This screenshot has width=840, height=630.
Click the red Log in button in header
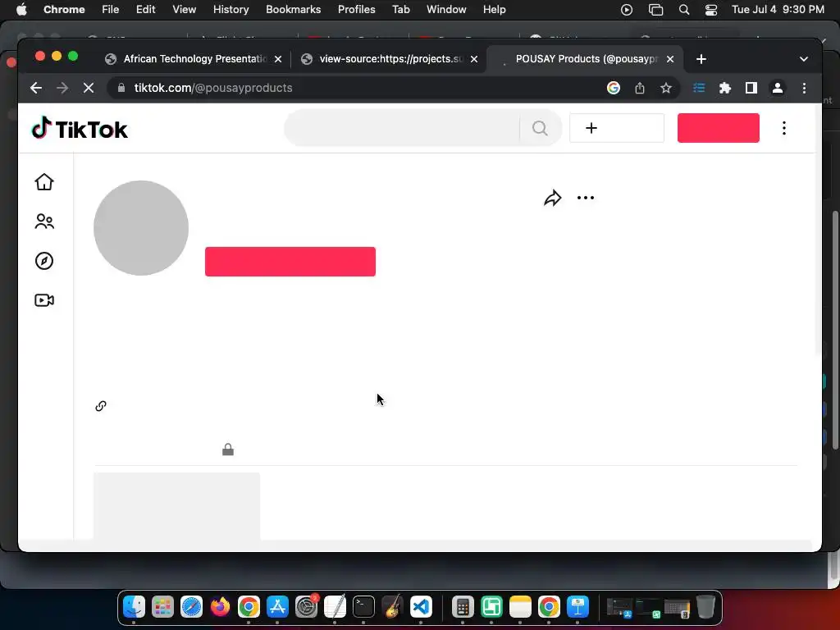(x=718, y=128)
